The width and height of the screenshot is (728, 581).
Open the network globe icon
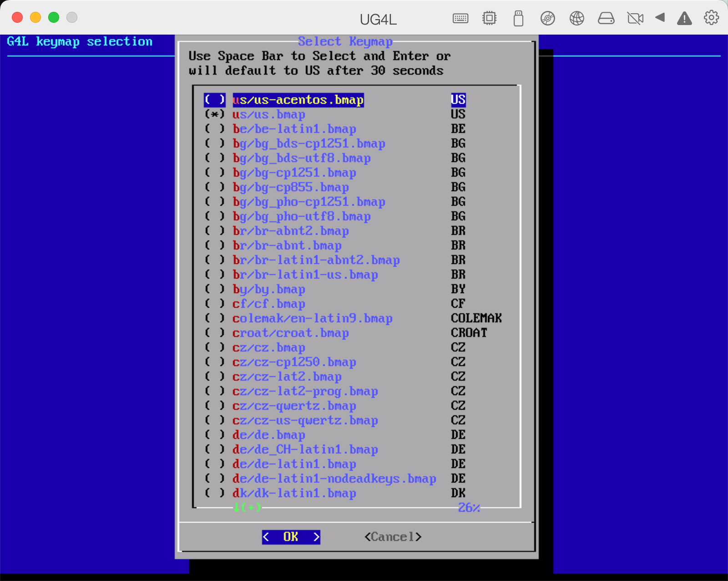click(577, 18)
